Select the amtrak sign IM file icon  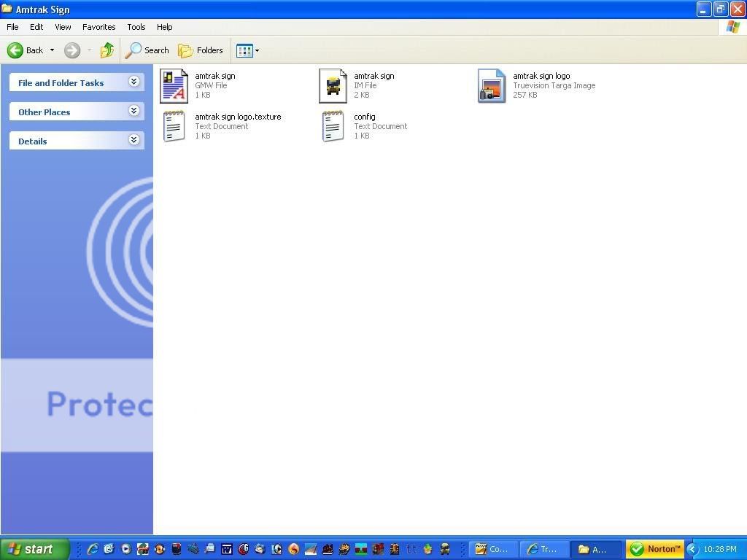pyautogui.click(x=333, y=86)
